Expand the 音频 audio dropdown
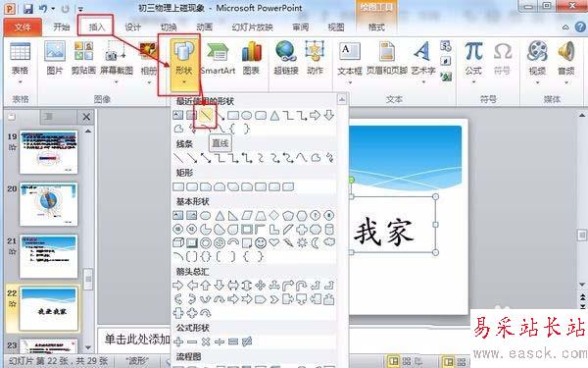 565,81
